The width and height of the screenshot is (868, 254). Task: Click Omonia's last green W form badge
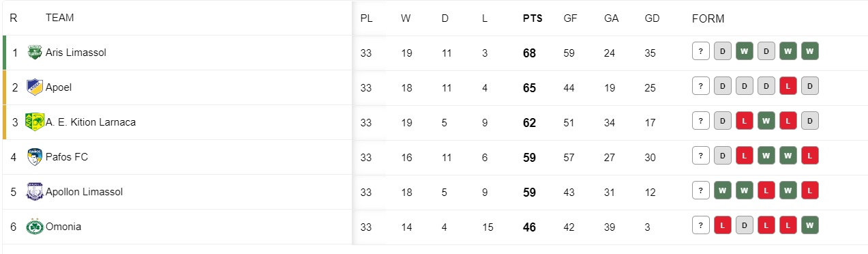click(x=810, y=225)
